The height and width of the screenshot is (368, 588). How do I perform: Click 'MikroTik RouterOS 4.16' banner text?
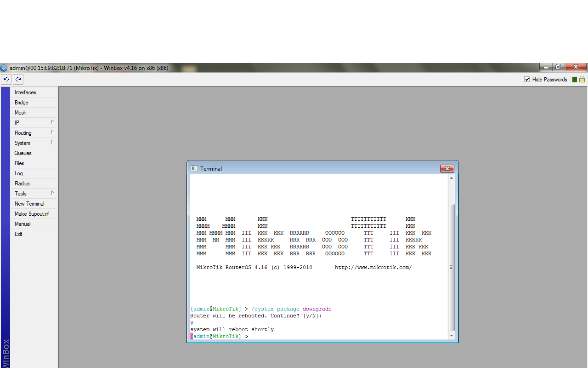[x=232, y=267]
